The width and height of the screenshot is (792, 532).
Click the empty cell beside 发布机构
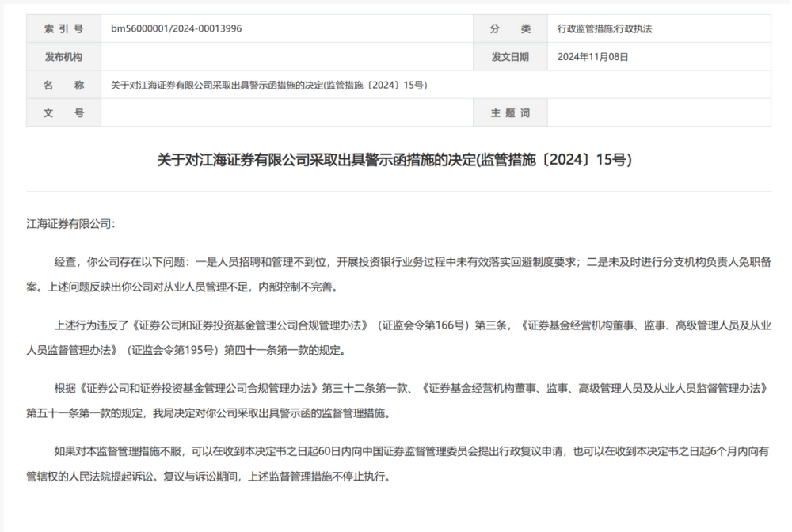(x=286, y=57)
